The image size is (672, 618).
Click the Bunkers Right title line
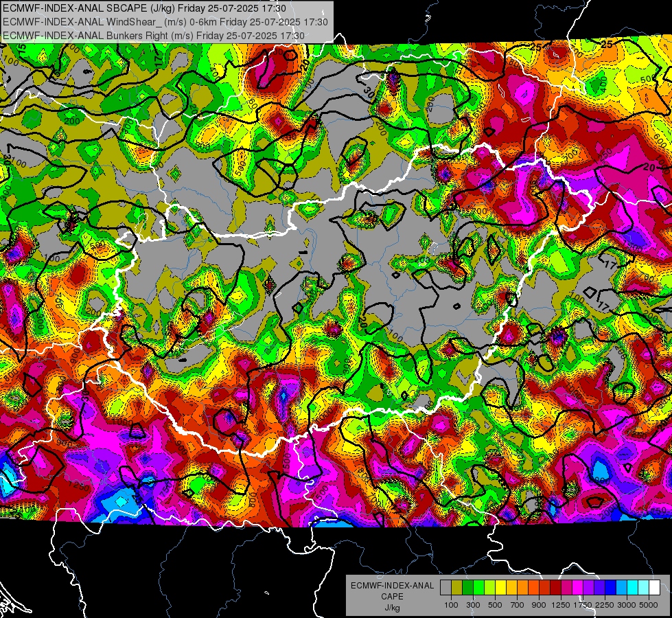[x=154, y=36]
